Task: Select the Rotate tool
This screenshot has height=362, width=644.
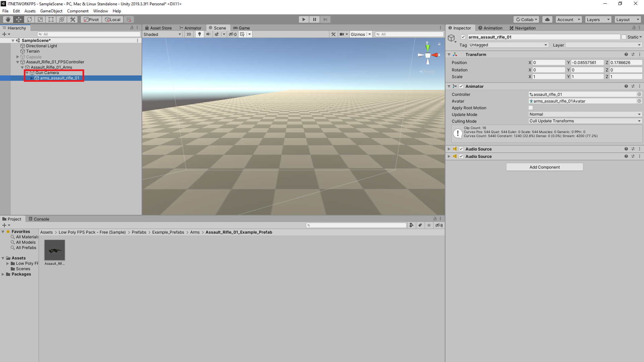Action: click(30, 19)
